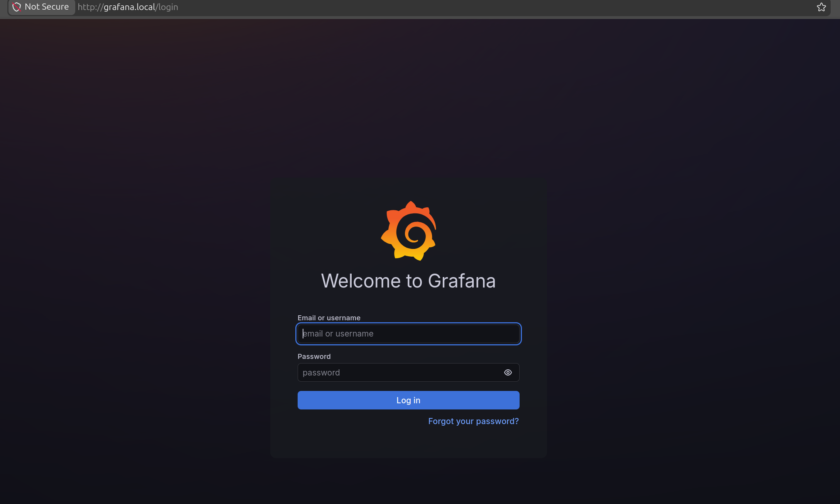Click empty space in the address bar
The height and width of the screenshot is (504, 840).
coord(463,7)
